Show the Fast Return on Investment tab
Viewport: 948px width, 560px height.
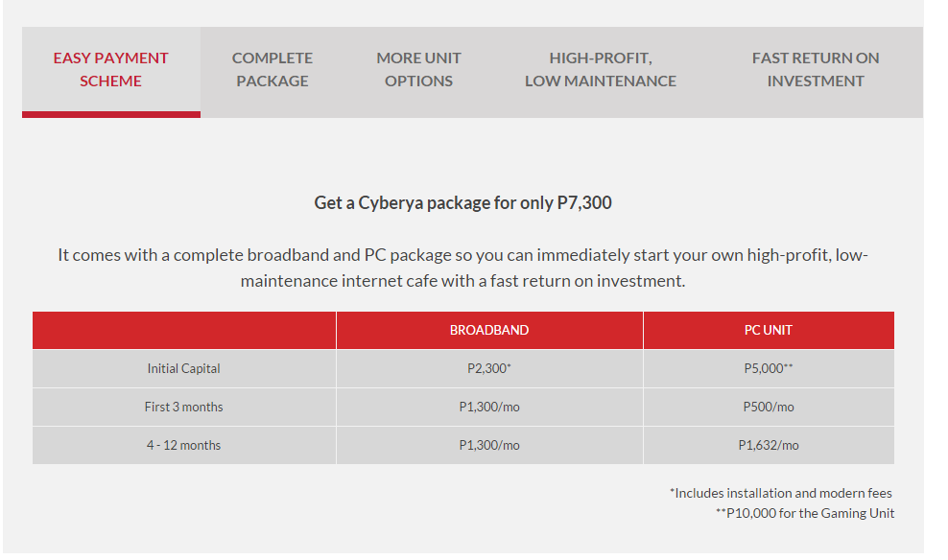815,70
